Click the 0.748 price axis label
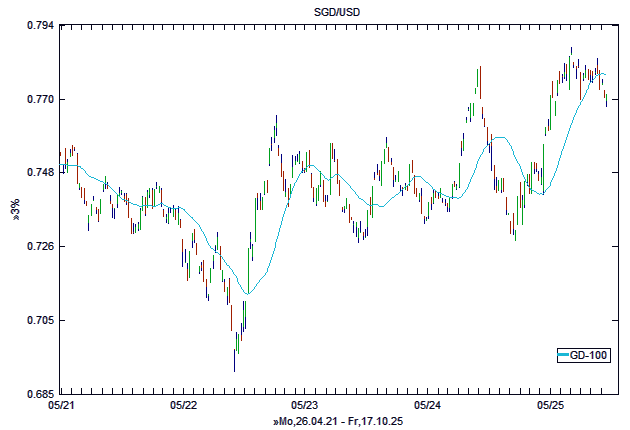Image resolution: width=630 pixels, height=430 pixels. pos(40,172)
